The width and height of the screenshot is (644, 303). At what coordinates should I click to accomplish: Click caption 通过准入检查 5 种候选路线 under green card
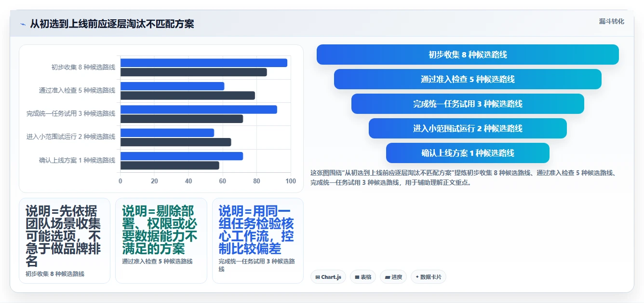157,261
